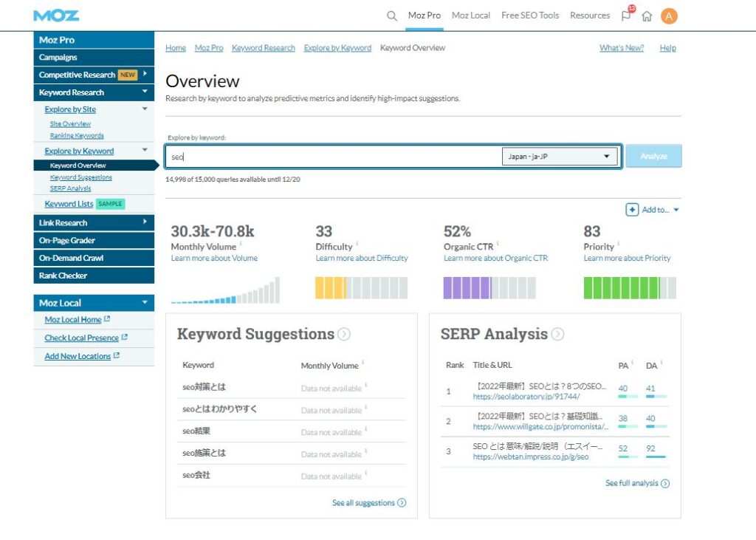This screenshot has height=540, width=756.
Task: Open Free SEO Tools menu
Action: tap(530, 16)
